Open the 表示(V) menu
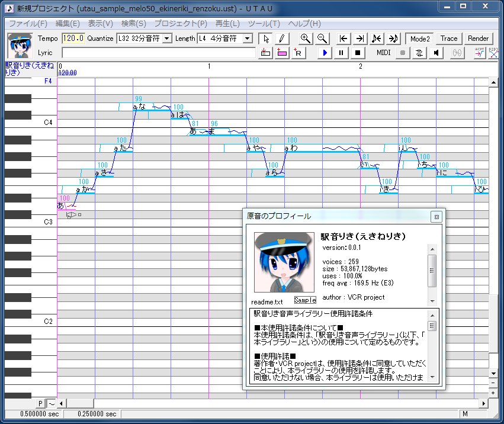Viewport: 504px width, 424px height. (101, 24)
